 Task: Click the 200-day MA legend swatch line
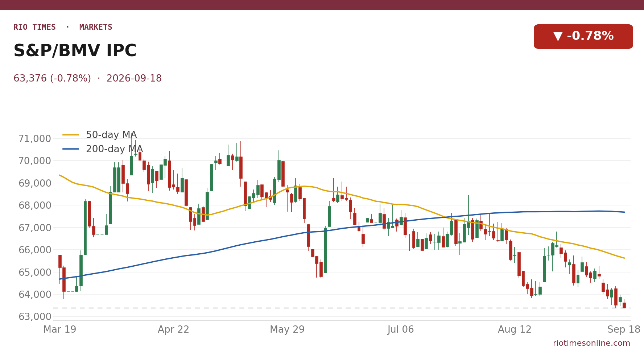tap(71, 149)
